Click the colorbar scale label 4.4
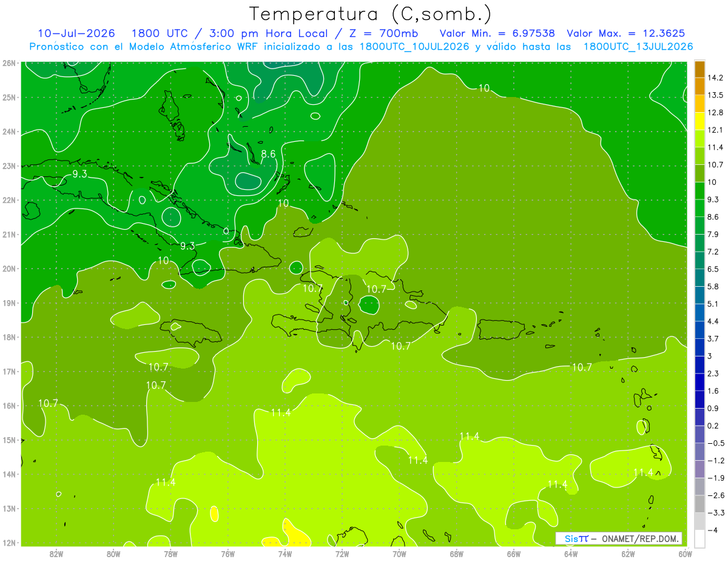This screenshot has height=562, width=728. [715, 321]
